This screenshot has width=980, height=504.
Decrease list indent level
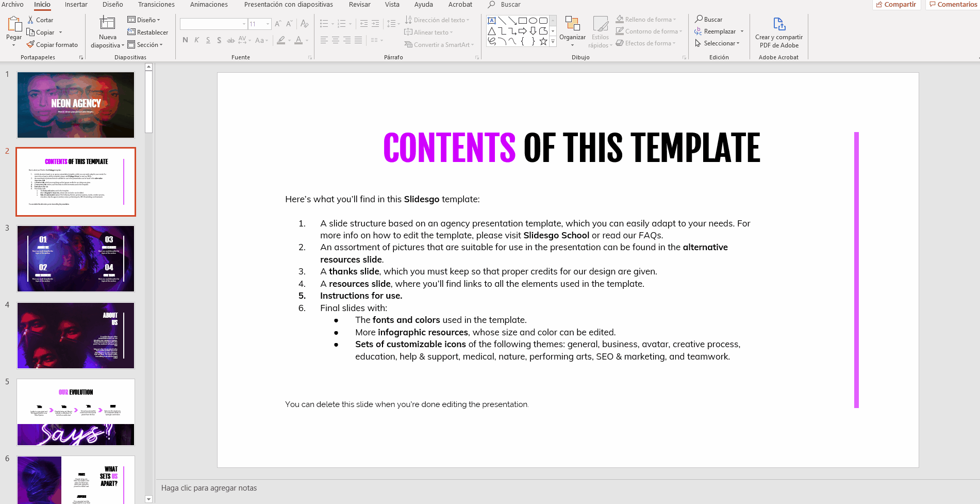(x=364, y=24)
